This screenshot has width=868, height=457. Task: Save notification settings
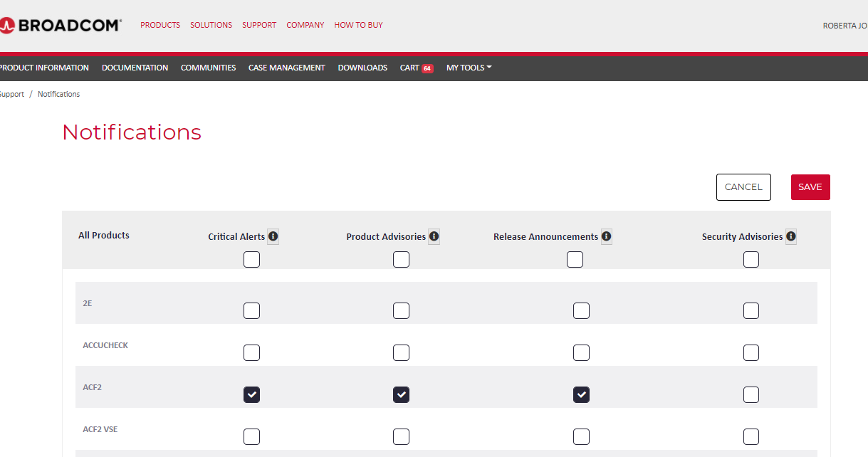pos(810,187)
